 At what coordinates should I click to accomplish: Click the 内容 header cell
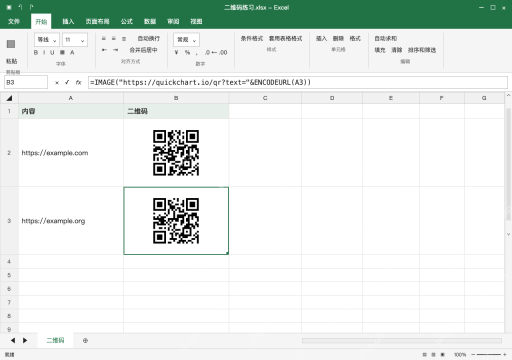tap(71, 111)
